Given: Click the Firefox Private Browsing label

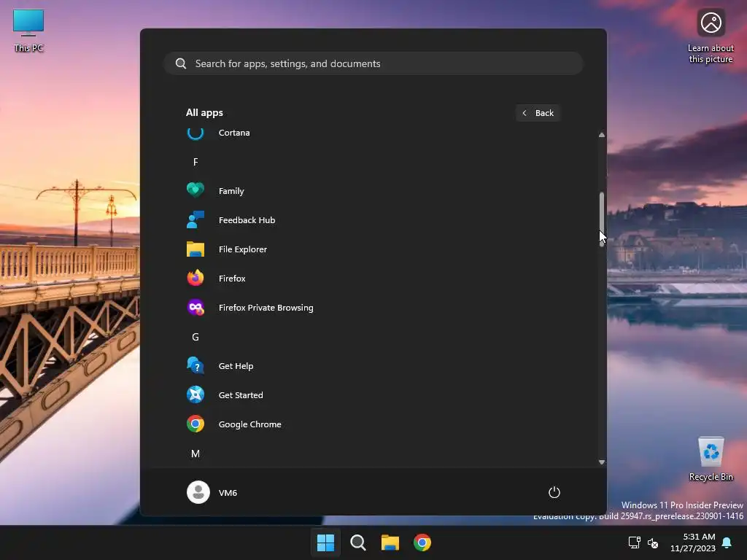Looking at the screenshot, I should 266,308.
